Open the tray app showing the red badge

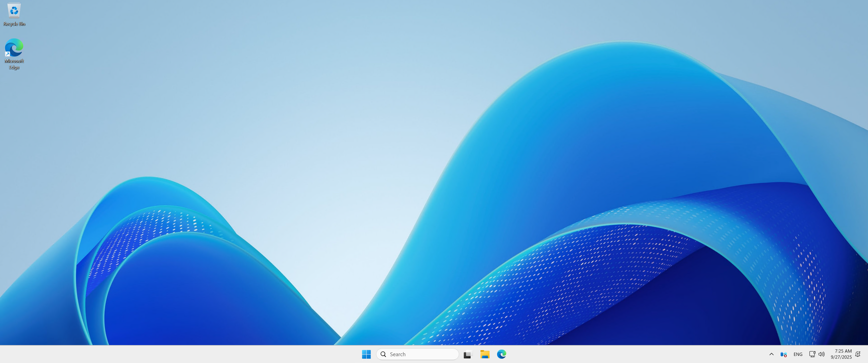click(x=783, y=354)
